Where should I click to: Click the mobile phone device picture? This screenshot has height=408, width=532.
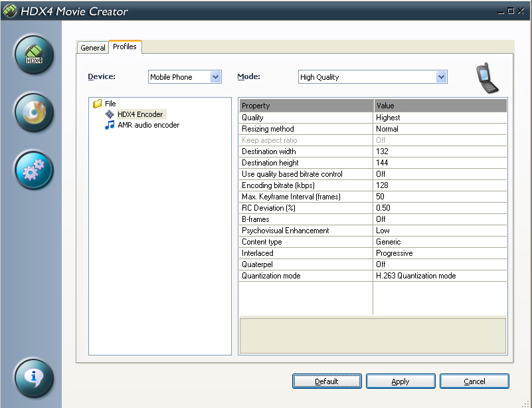[x=487, y=78]
